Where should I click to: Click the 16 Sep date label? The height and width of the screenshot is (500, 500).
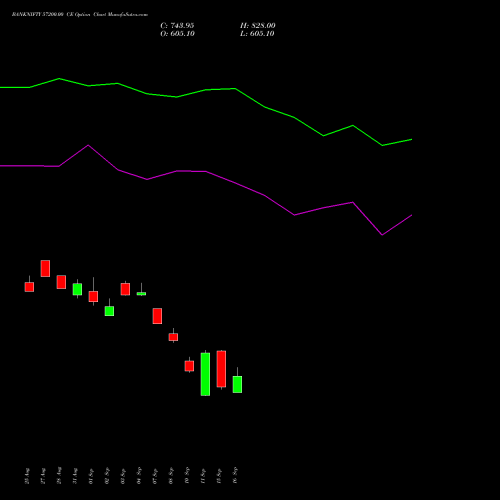tap(235, 476)
